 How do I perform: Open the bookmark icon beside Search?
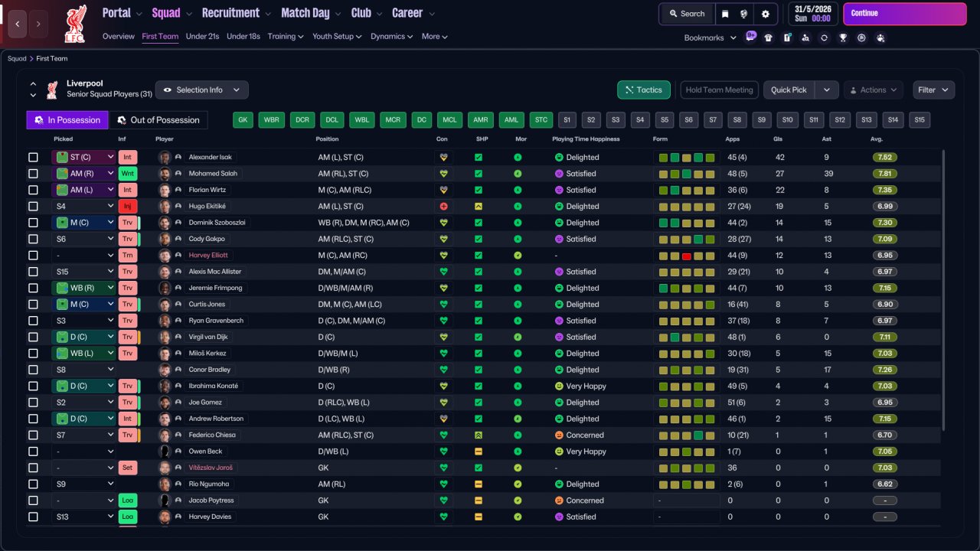click(x=726, y=14)
